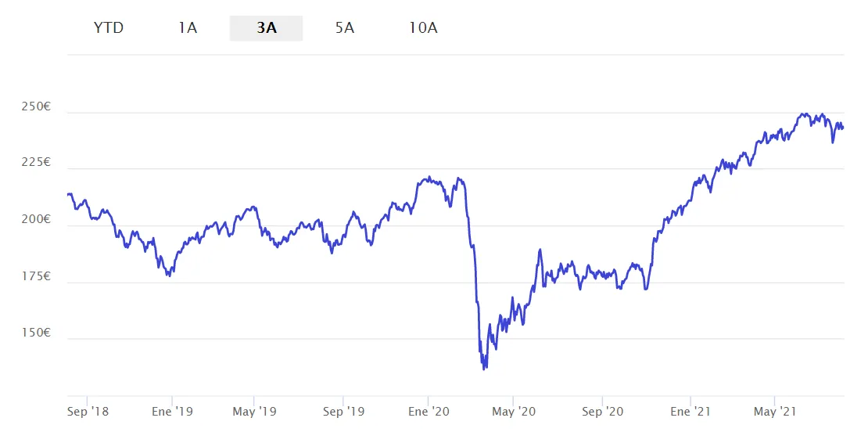Click the lowest point of the price line
The image size is (868, 443).
click(x=484, y=369)
